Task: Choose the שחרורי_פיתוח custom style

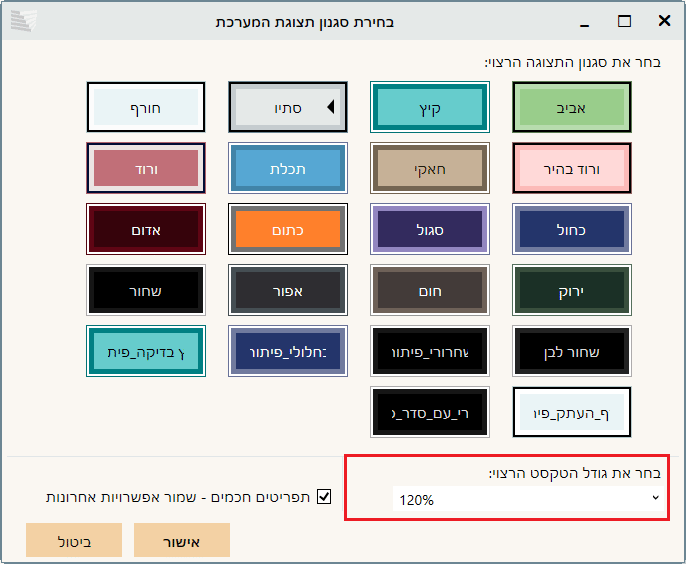Action: [x=430, y=351]
